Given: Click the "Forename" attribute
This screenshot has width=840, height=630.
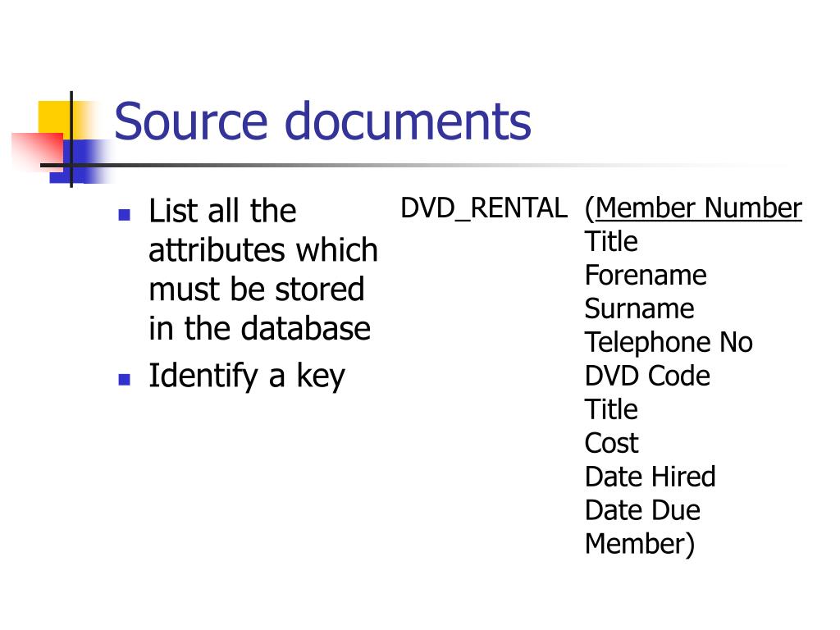Looking at the screenshot, I should [x=646, y=276].
